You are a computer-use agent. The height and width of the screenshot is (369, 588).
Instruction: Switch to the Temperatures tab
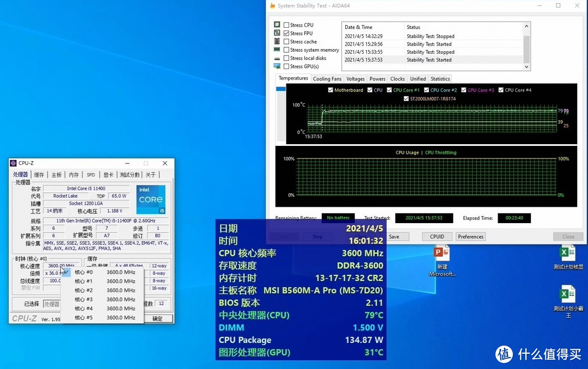(x=293, y=78)
